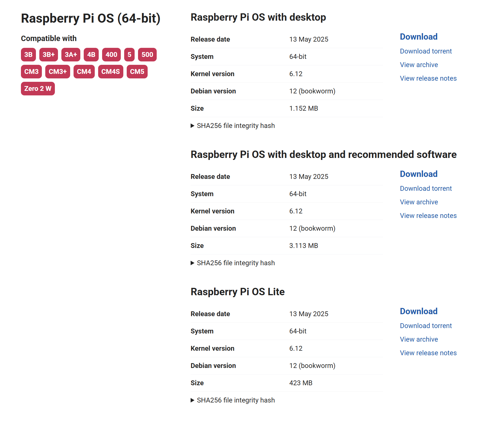Open Download torrent for OS Lite
The width and height of the screenshot is (504, 424).
(x=426, y=326)
